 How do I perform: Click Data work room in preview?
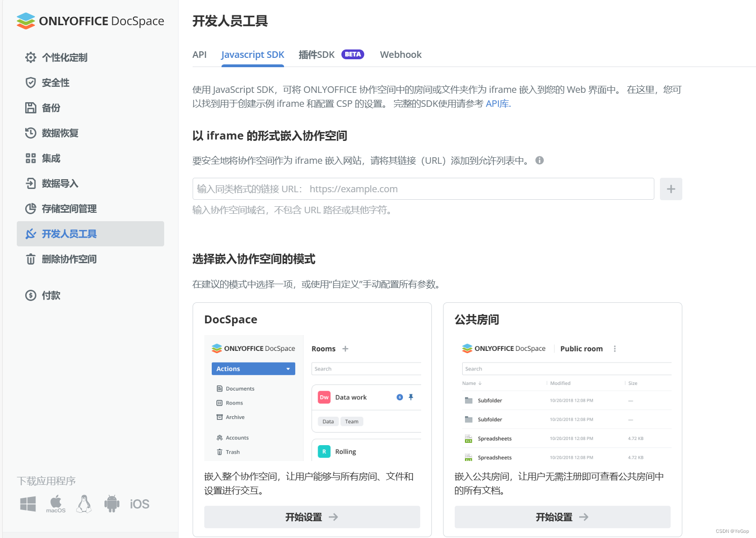(x=351, y=398)
